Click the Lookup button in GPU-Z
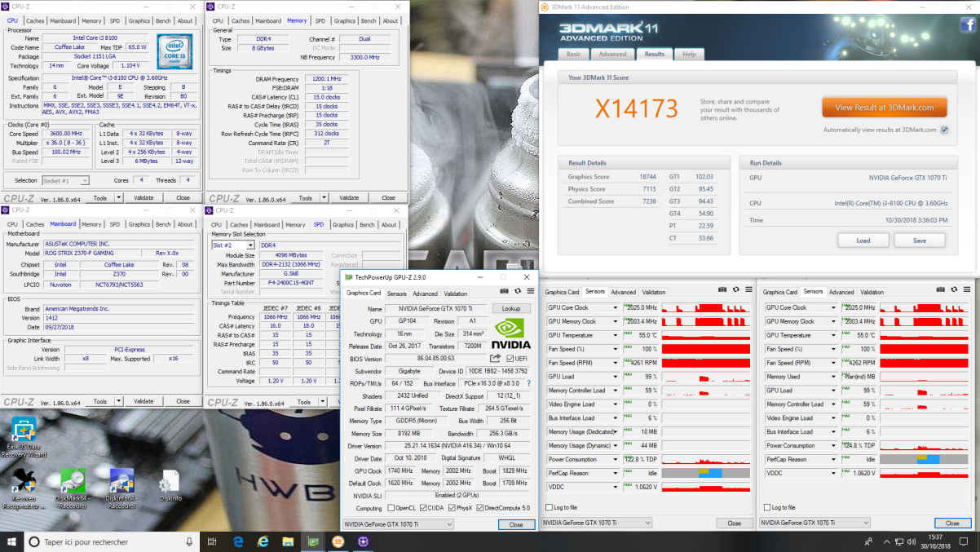Image resolution: width=980 pixels, height=552 pixels. 511,308
